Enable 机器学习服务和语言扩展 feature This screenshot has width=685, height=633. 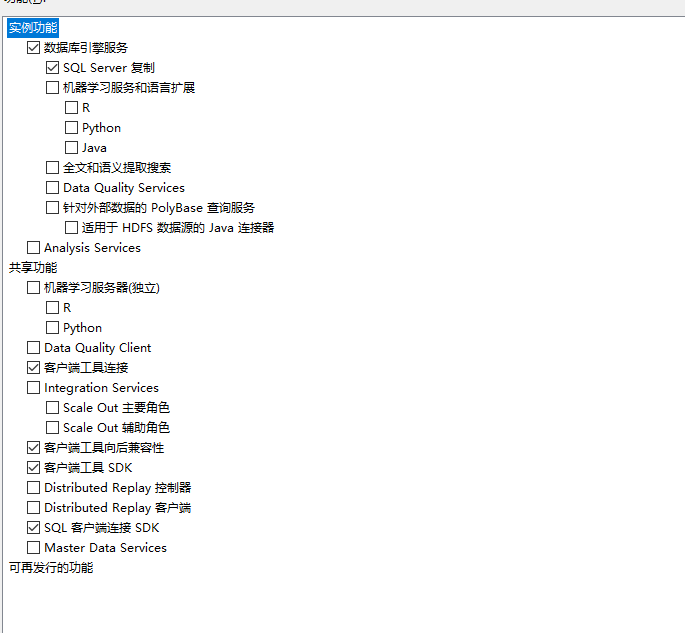pos(52,88)
